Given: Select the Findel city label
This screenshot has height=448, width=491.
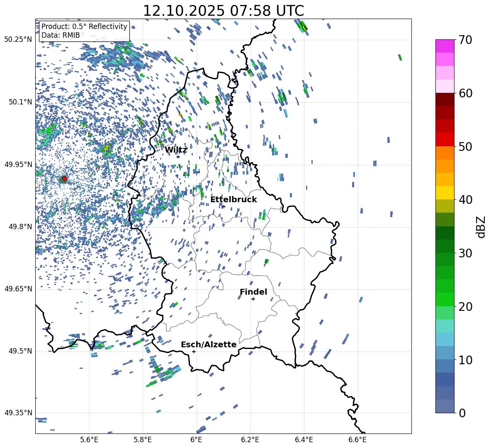Looking at the screenshot, I should (x=253, y=292).
